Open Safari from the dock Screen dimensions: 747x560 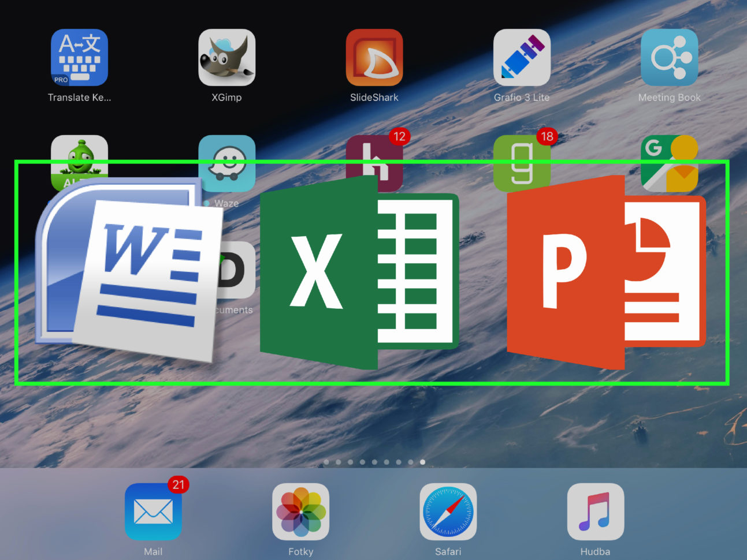pos(448,512)
